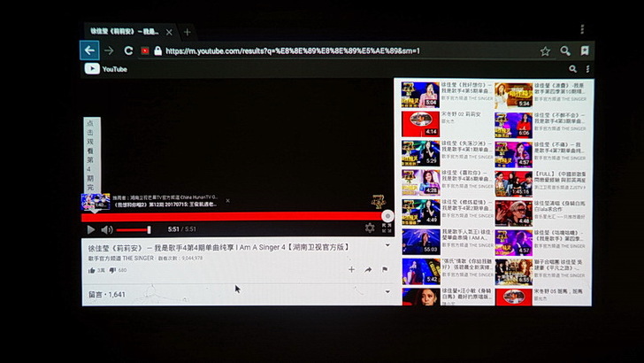Image resolution: width=644 pixels, height=363 pixels.
Task: Click the padlock icon in address bar
Action: click(157, 50)
